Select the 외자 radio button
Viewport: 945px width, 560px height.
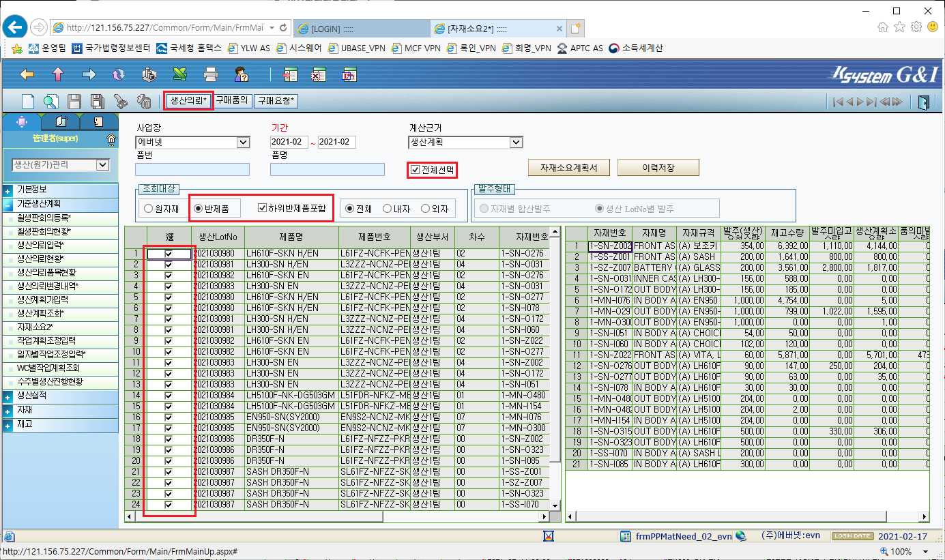[x=425, y=209]
